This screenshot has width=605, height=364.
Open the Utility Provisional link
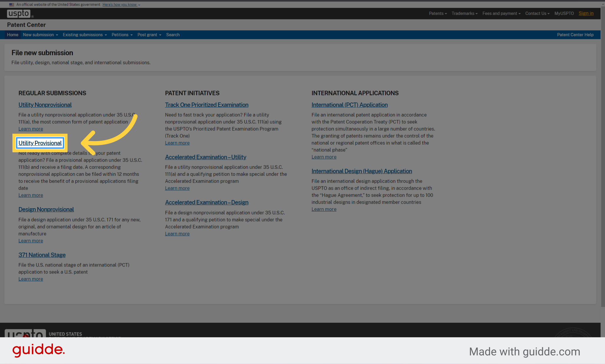pos(40,143)
